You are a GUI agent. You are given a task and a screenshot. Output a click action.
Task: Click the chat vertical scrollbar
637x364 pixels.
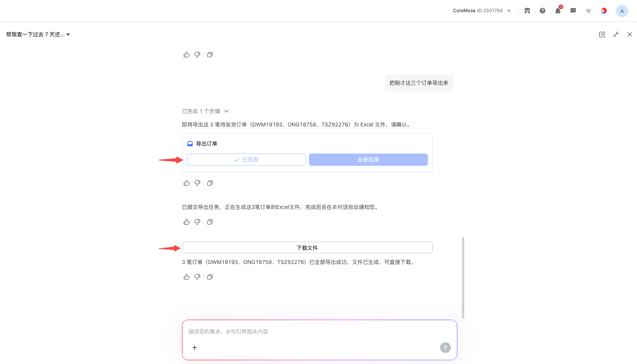(463, 278)
